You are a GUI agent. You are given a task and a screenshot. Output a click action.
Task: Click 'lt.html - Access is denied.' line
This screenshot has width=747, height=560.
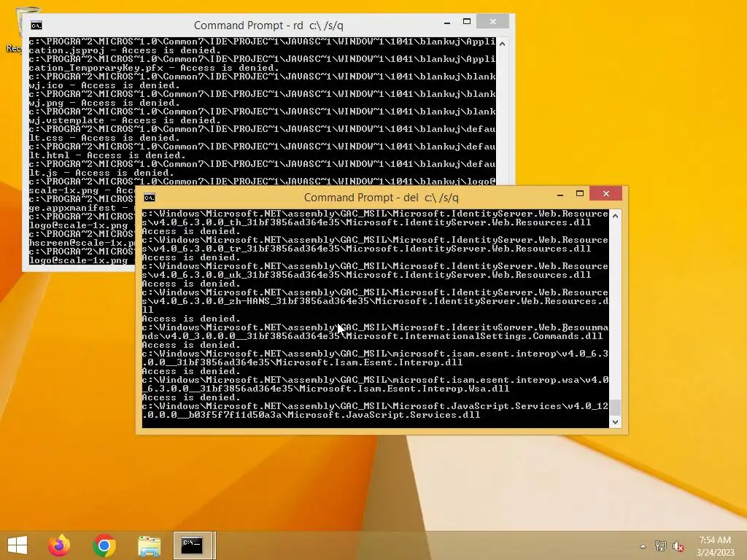point(107,155)
